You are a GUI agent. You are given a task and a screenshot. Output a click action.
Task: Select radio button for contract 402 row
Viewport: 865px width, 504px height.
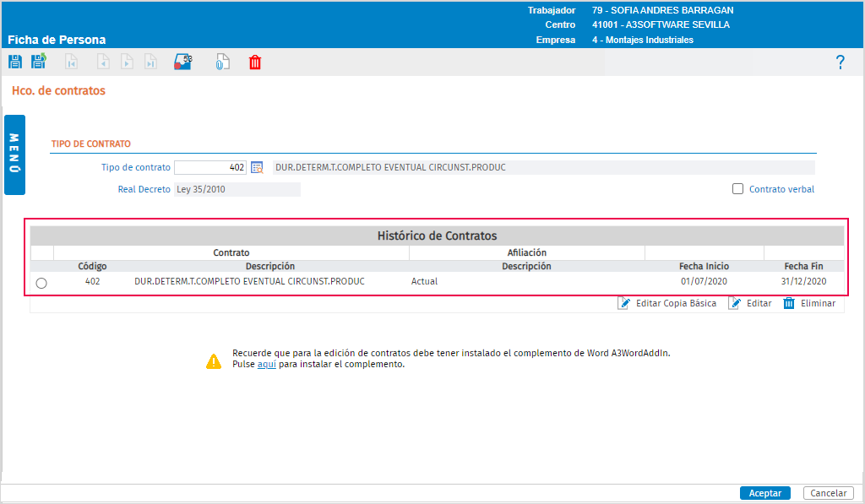(41, 283)
